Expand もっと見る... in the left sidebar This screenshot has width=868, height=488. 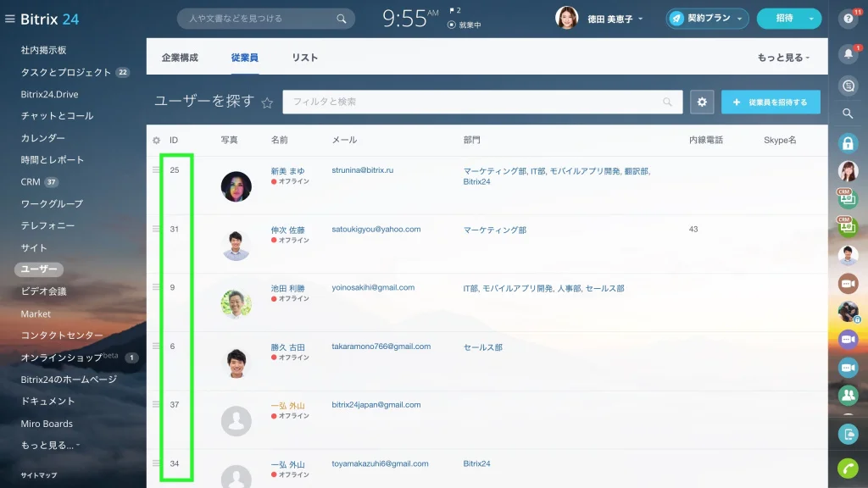tap(50, 446)
